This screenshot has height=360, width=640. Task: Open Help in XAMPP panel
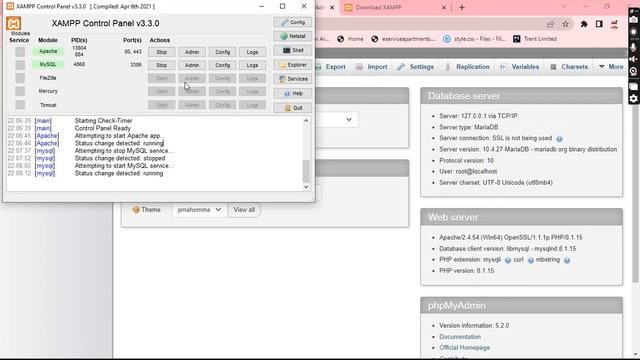pos(293,93)
